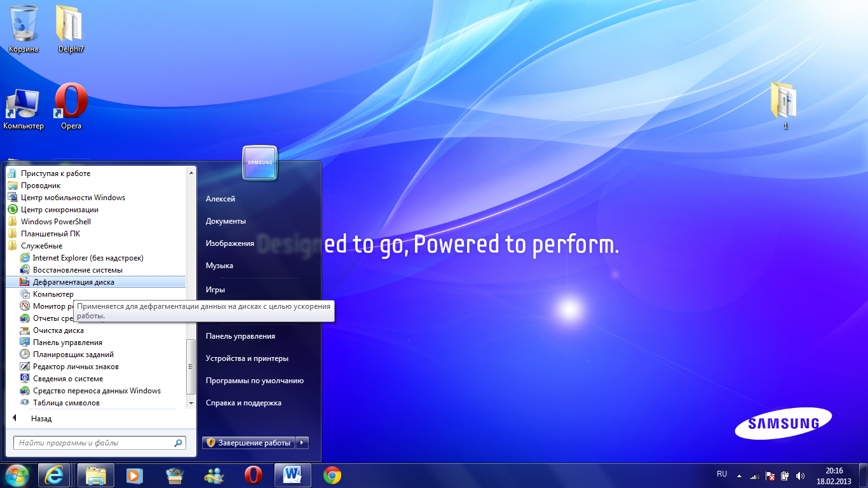This screenshot has height=488, width=868.
Task: Click the volume speaker tray icon
Action: 800,475
